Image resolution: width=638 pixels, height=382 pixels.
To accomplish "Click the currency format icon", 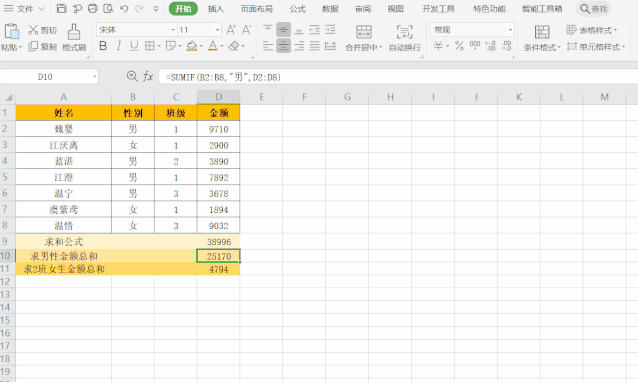I will pos(438,46).
